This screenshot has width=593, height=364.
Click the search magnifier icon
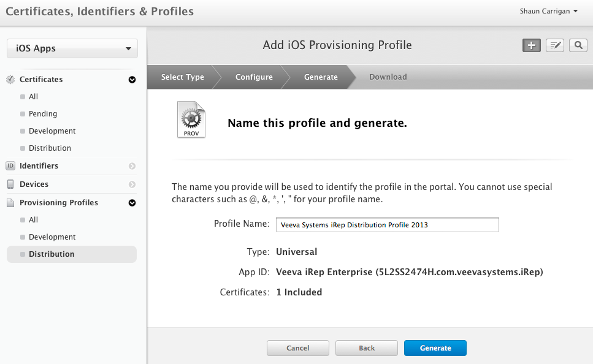coord(578,45)
